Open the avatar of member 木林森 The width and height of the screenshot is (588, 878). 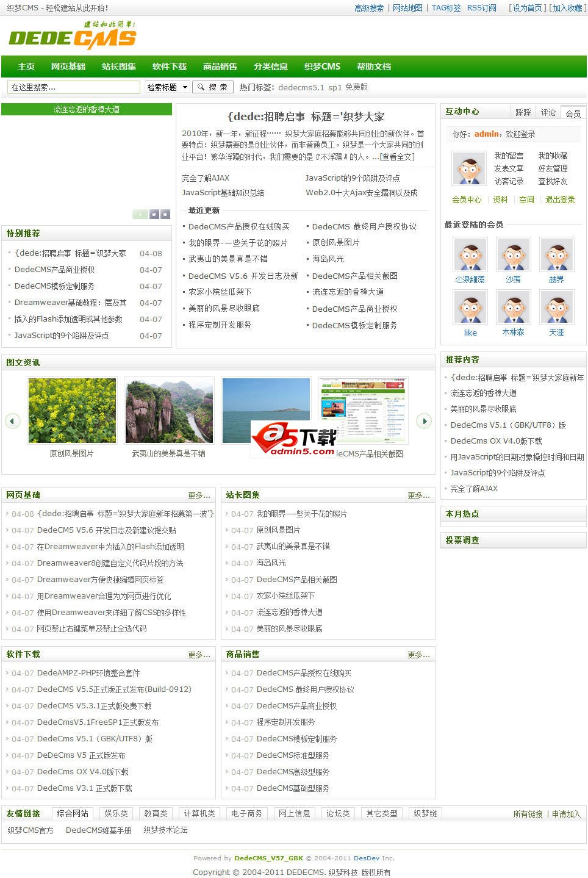pos(513,308)
